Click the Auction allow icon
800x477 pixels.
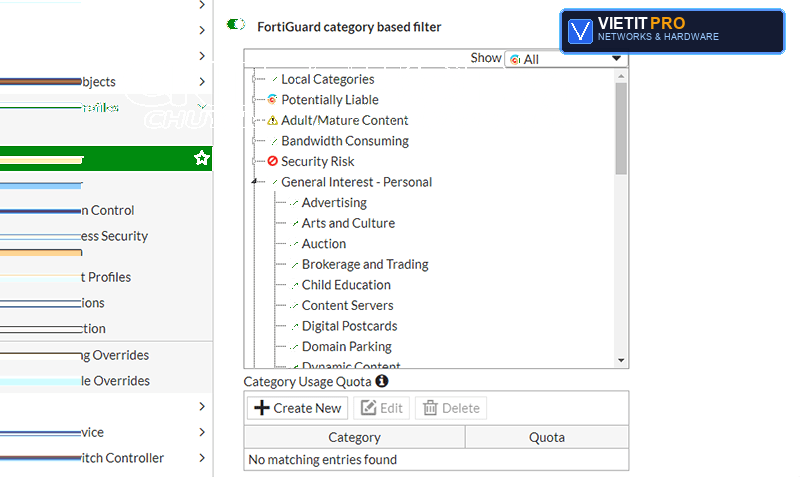tap(294, 244)
